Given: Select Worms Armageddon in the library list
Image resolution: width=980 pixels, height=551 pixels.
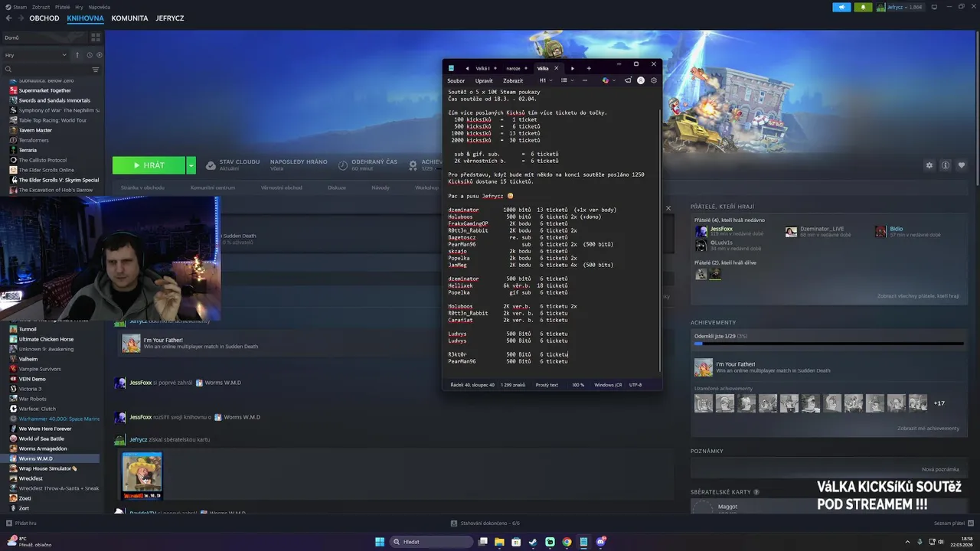Looking at the screenshot, I should pyautogui.click(x=43, y=448).
